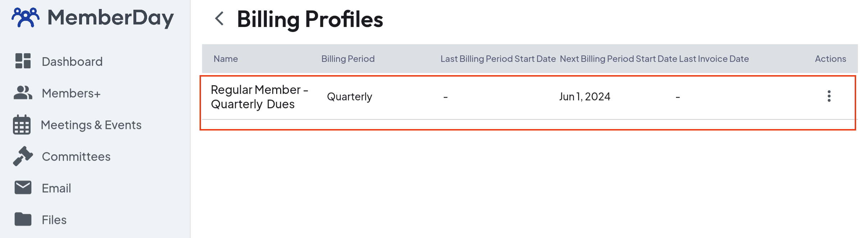The image size is (868, 238).
Task: Click the Files folder icon
Action: click(x=23, y=219)
